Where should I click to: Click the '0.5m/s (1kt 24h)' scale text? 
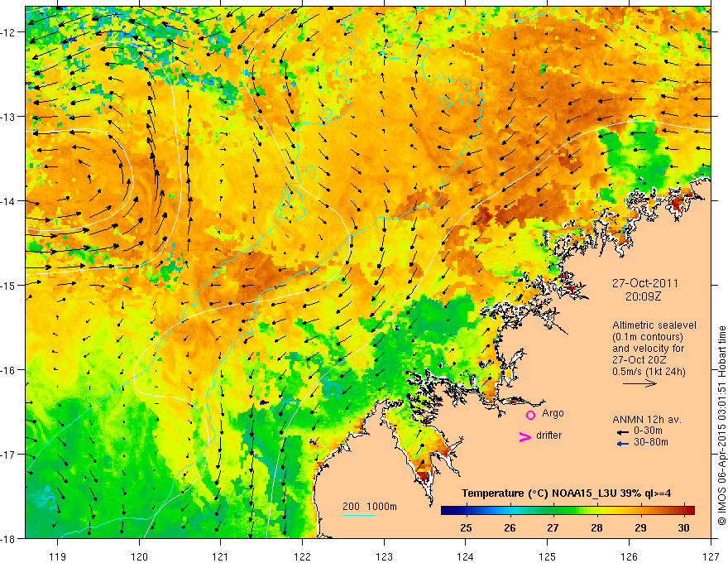click(x=649, y=372)
